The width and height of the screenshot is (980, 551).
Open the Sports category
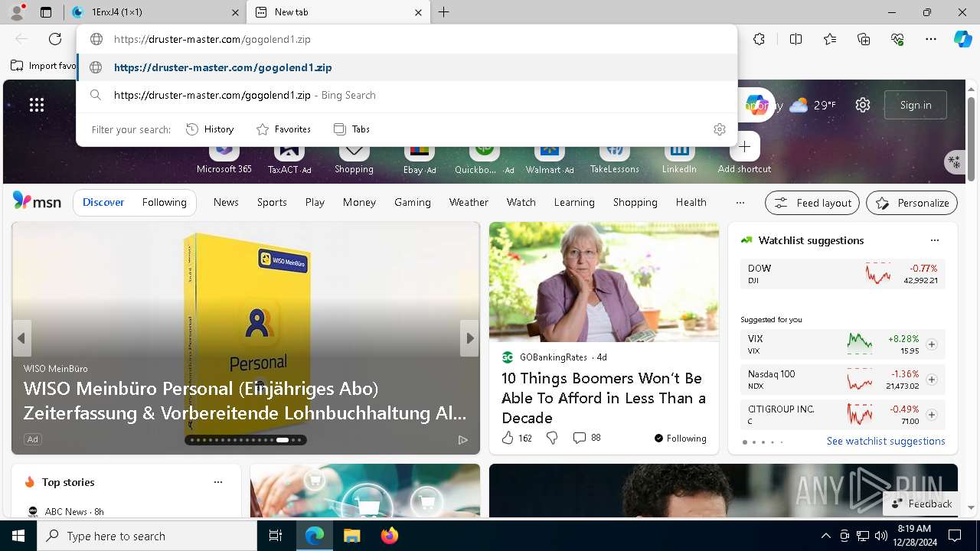pos(272,202)
